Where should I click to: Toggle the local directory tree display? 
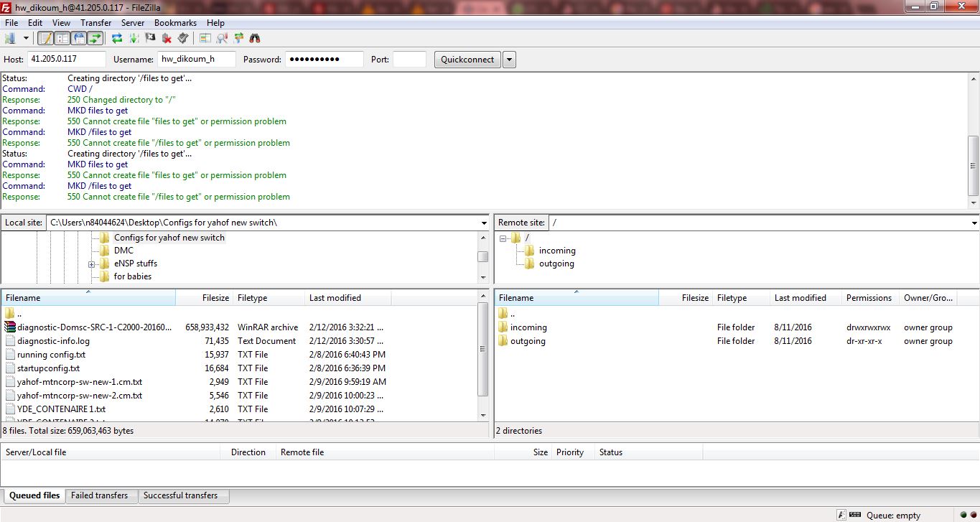[x=62, y=38]
